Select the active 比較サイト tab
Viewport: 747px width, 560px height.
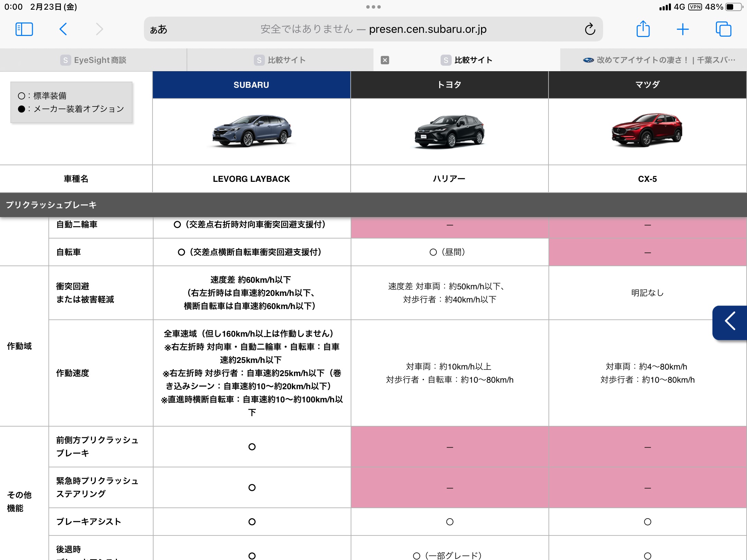pyautogui.click(x=467, y=60)
